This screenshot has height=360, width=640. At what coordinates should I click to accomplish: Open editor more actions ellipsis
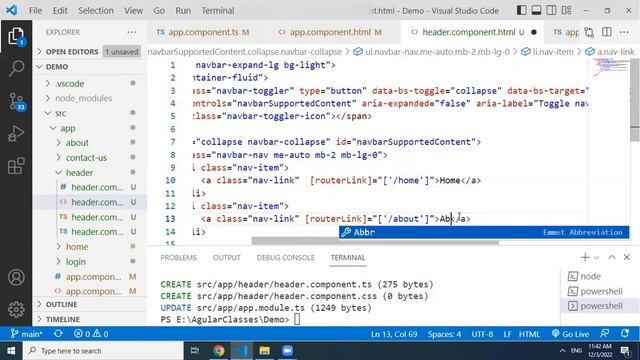coord(624,32)
